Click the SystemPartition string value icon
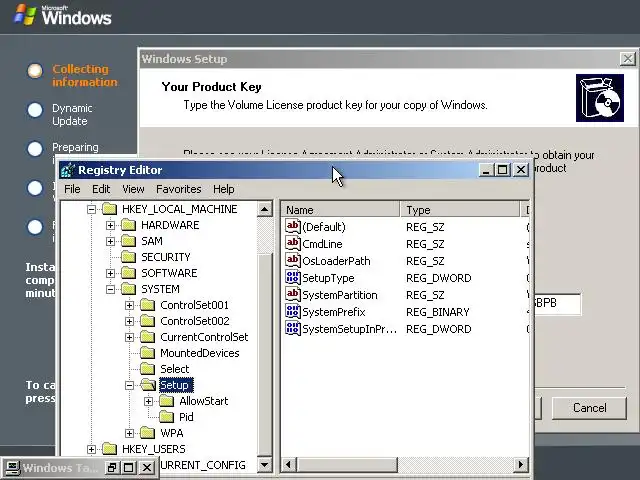Image resolution: width=640 pixels, height=480 pixels. tap(293, 295)
